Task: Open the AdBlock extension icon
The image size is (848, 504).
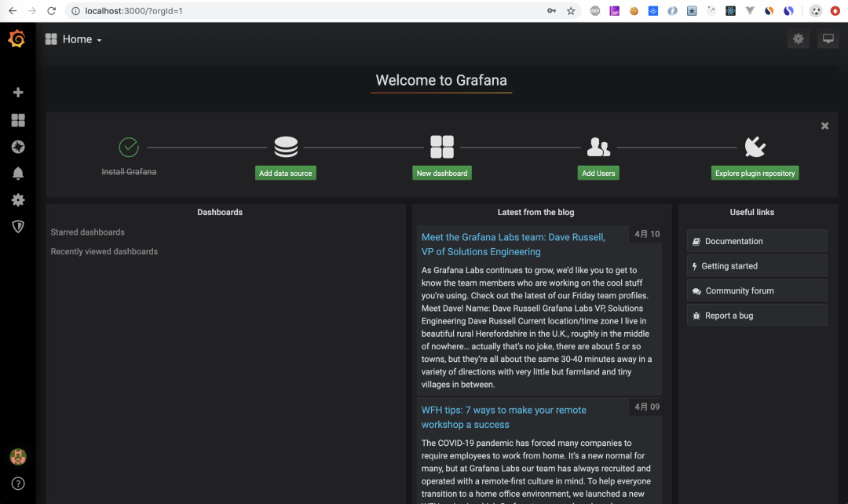Action: pos(595,11)
